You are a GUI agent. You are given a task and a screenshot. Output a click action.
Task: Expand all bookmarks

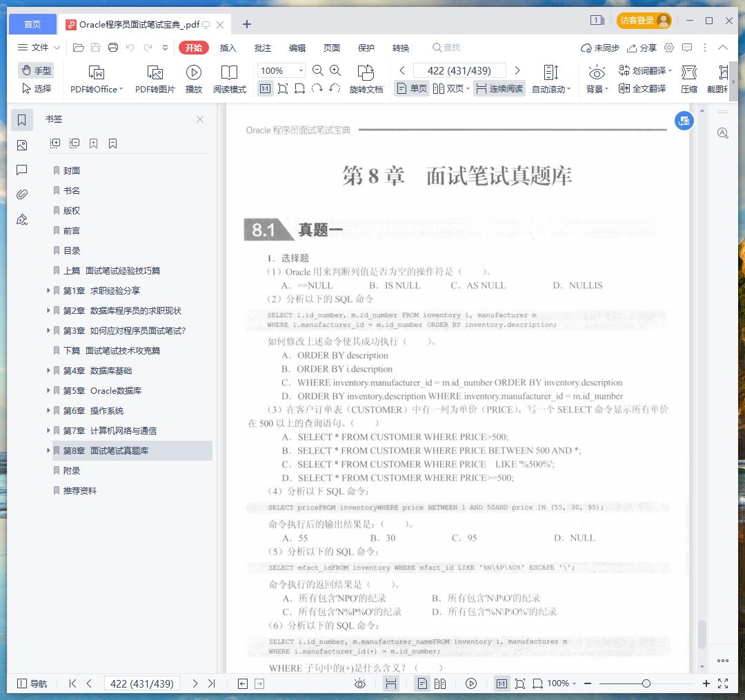point(55,143)
